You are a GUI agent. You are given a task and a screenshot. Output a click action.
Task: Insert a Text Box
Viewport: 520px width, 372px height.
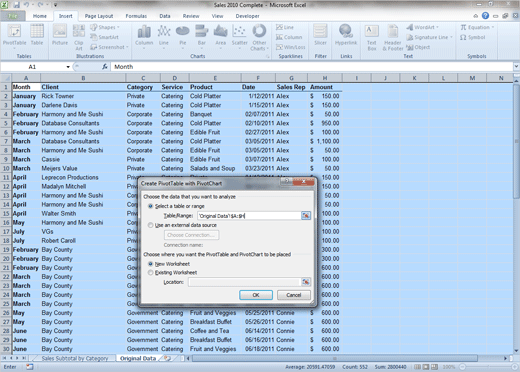coord(372,37)
